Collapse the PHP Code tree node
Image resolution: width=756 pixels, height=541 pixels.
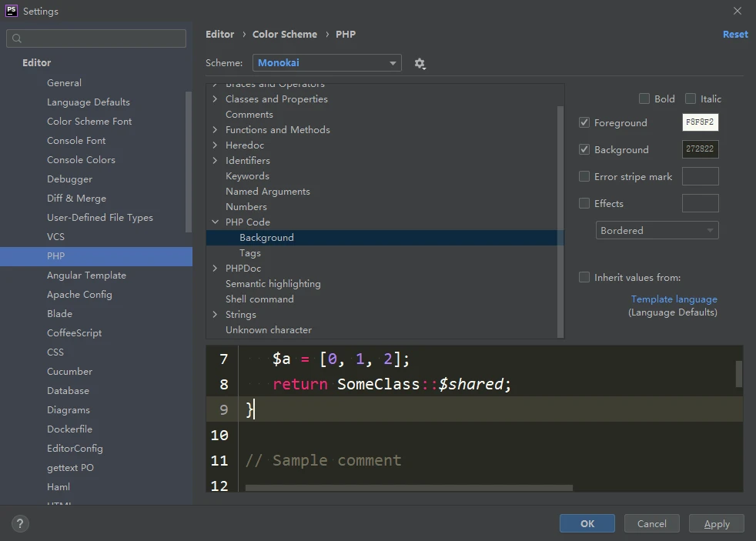click(x=216, y=222)
